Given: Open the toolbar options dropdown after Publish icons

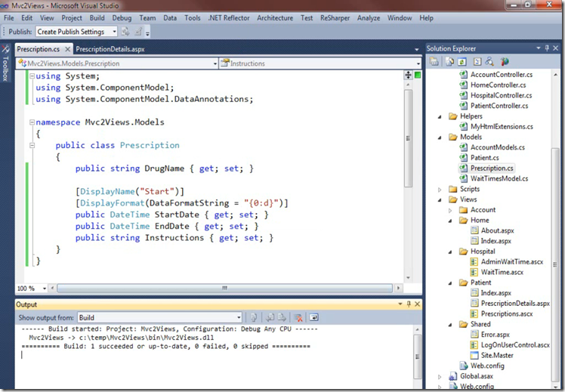Looking at the screenshot, I should point(147,33).
